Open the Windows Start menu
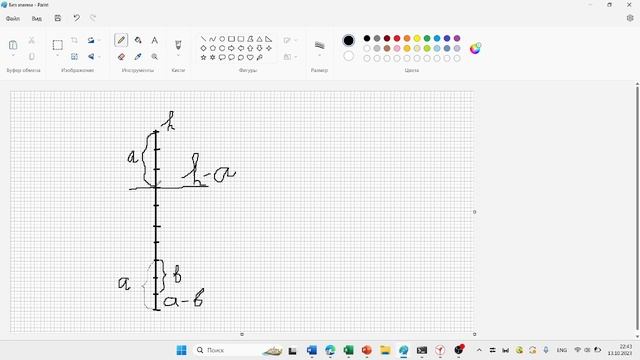This screenshot has width=640, height=360. coord(181,350)
